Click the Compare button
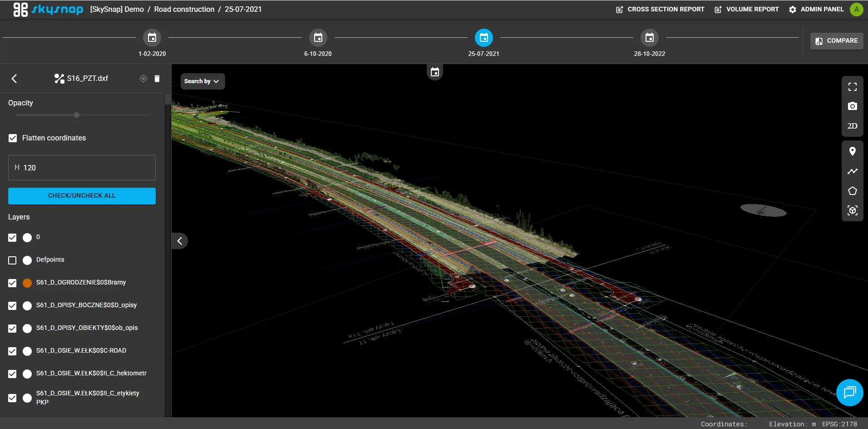Image resolution: width=868 pixels, height=429 pixels. pyautogui.click(x=836, y=41)
